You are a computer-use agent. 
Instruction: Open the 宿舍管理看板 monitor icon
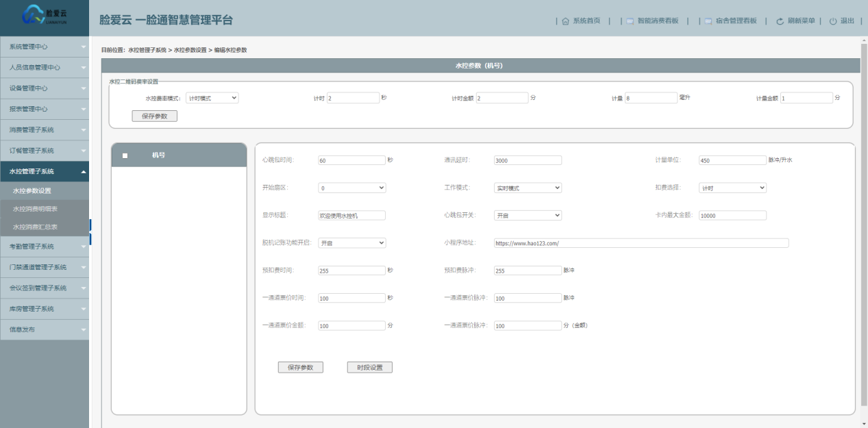pyautogui.click(x=708, y=21)
